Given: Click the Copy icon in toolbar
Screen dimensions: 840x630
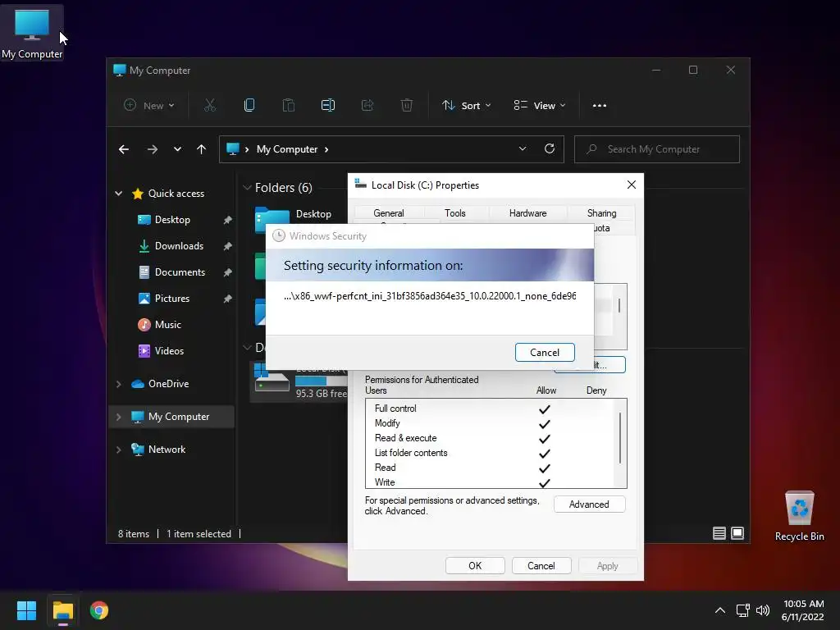Looking at the screenshot, I should pos(249,106).
